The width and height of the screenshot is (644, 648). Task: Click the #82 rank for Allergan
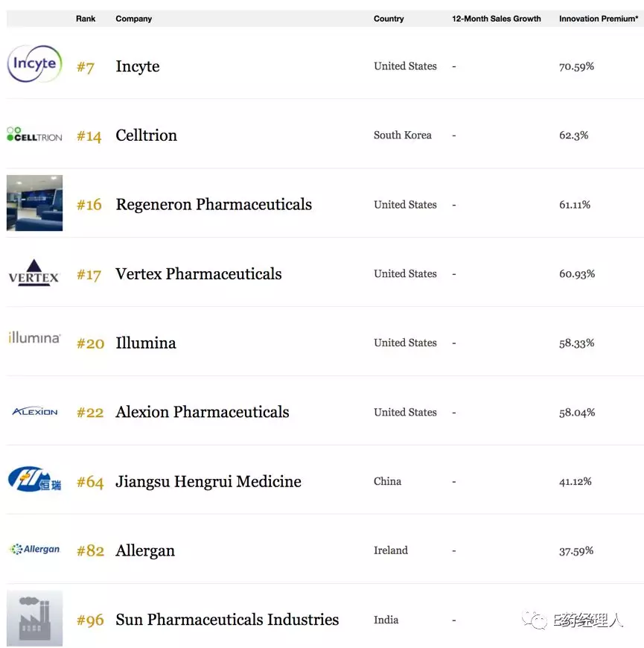point(90,551)
